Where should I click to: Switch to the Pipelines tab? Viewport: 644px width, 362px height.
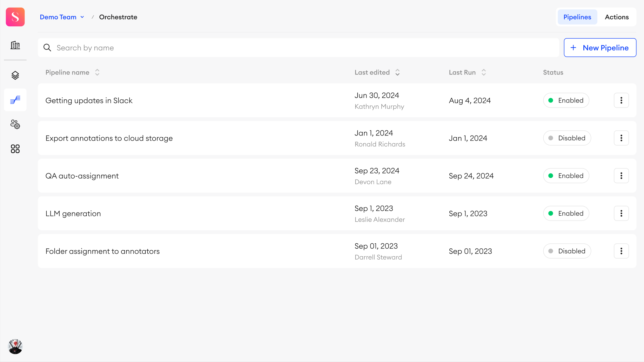pos(577,17)
